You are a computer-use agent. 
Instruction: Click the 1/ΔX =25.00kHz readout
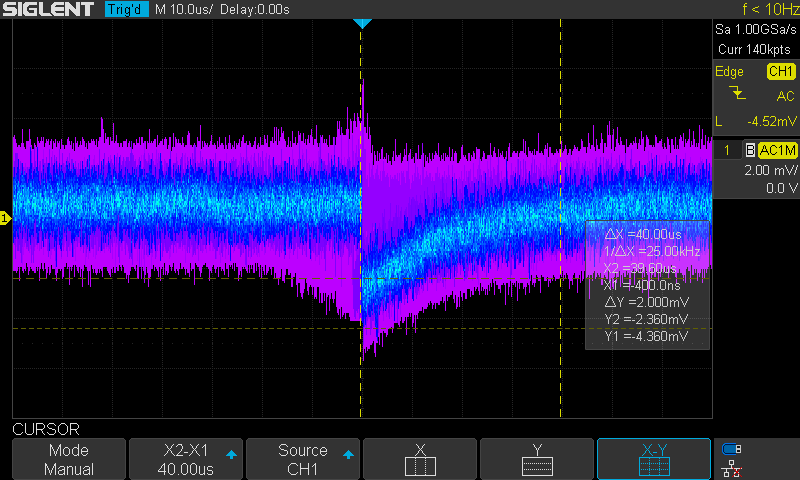click(652, 251)
